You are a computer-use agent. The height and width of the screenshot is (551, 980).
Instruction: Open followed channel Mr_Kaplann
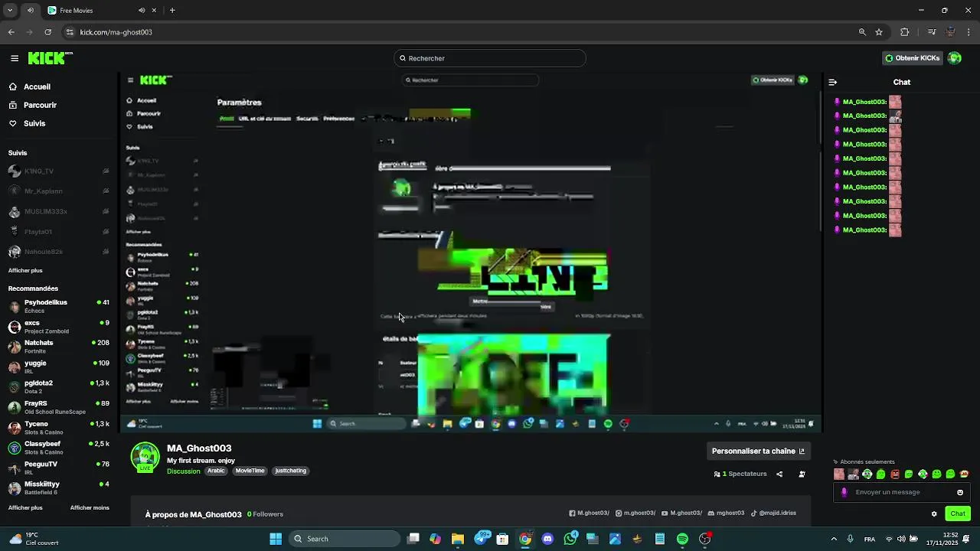tap(58, 191)
